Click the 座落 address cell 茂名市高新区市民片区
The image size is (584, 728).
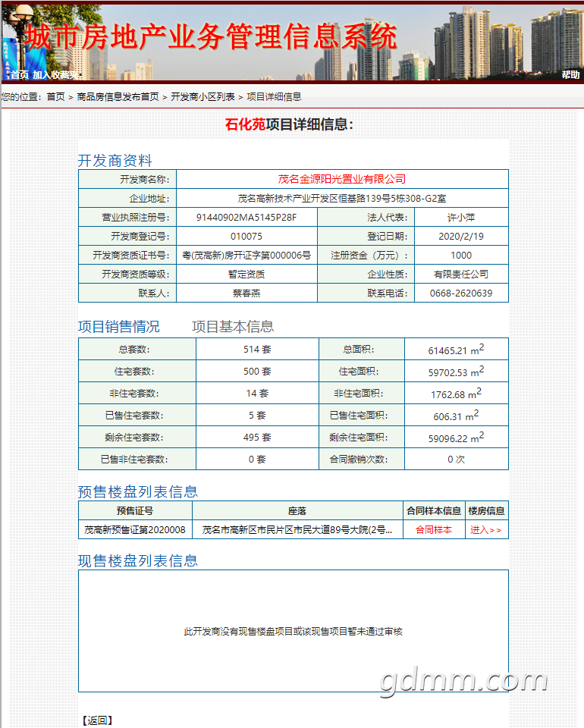297,530
